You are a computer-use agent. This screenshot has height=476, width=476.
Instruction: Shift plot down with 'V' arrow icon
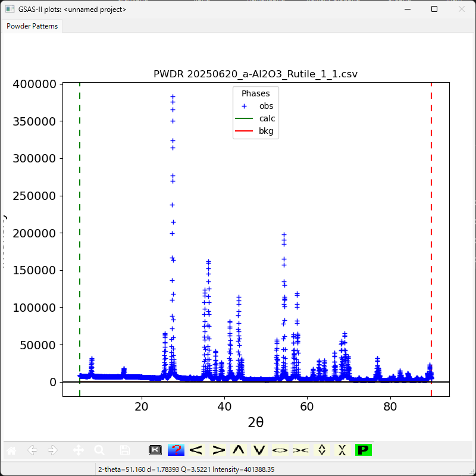tap(259, 450)
